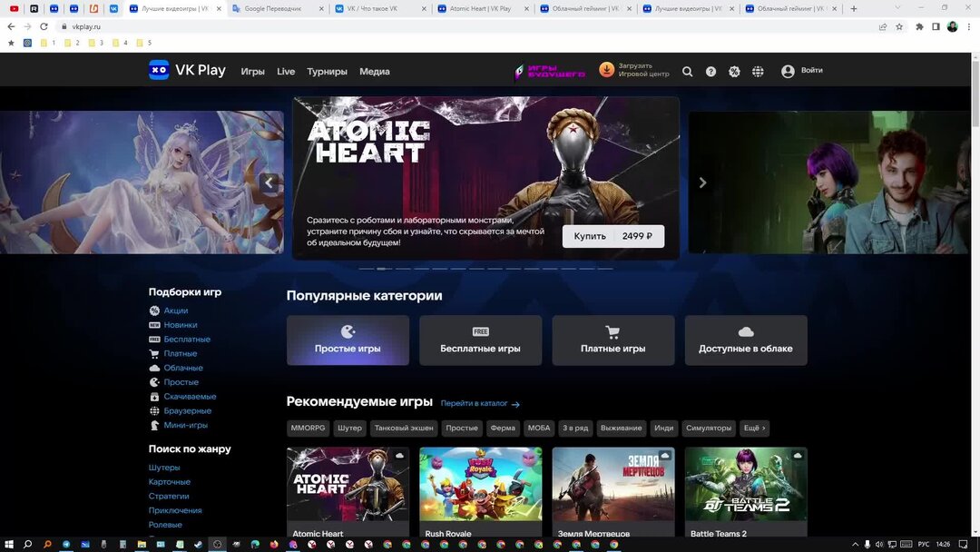Open Игры menu in header
Screen dimensions: 980x552
(x=252, y=71)
